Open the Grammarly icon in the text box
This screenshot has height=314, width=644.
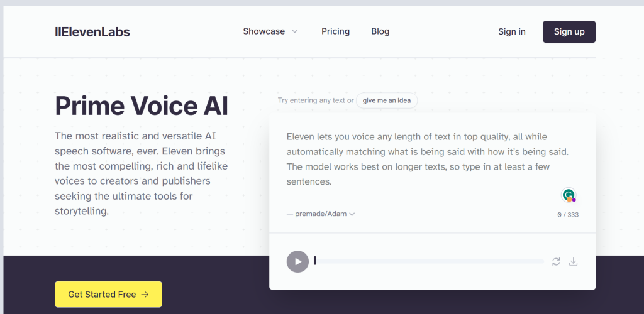tap(569, 195)
